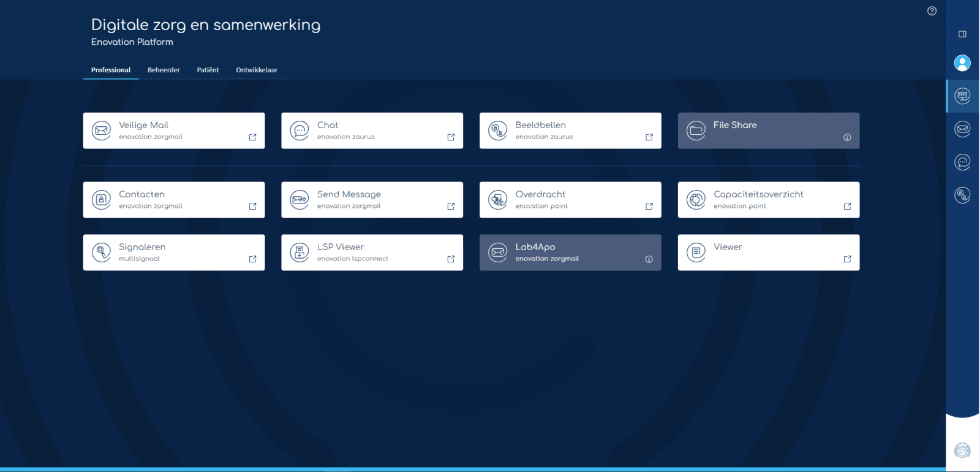Open the Capaciteitsoverzicht title link
The height and width of the screenshot is (472, 980).
point(758,194)
